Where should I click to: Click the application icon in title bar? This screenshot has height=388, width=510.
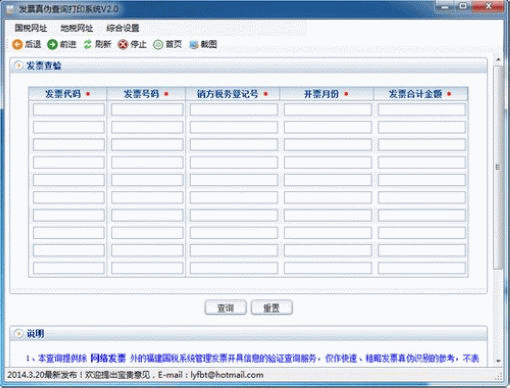point(10,9)
